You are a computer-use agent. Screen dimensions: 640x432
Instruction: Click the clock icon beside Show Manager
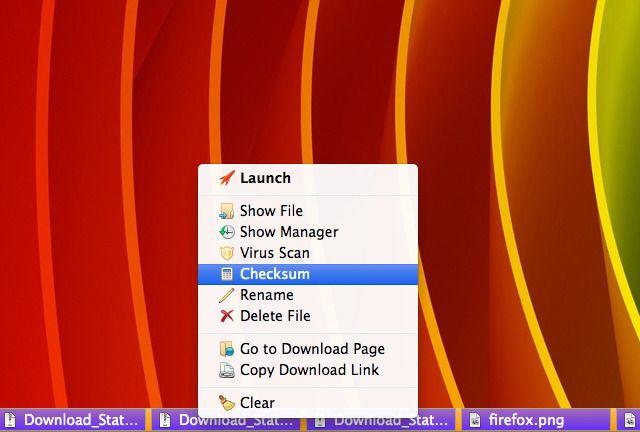click(x=227, y=232)
